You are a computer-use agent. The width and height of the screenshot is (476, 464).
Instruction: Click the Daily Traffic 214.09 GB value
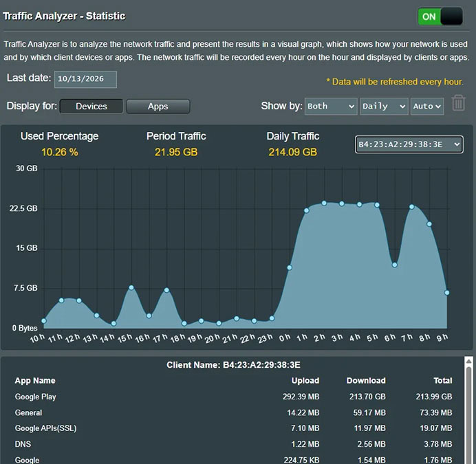coord(292,152)
